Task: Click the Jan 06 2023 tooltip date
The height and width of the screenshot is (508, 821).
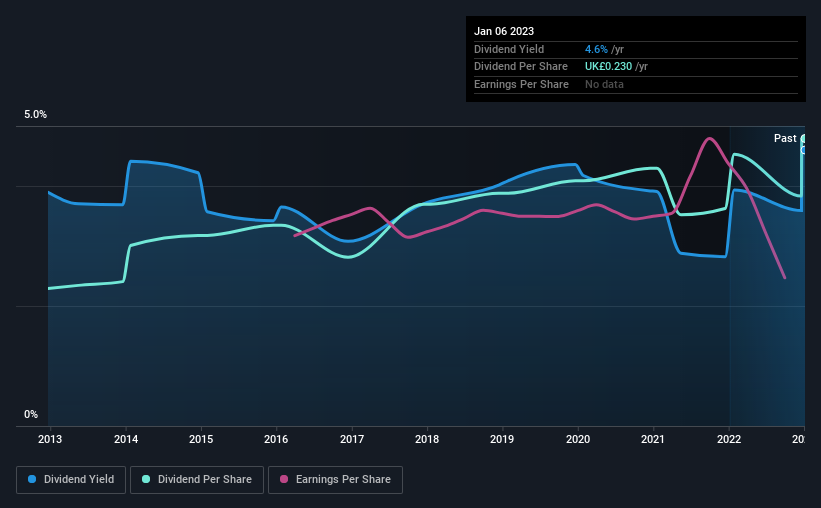Action: click(504, 31)
